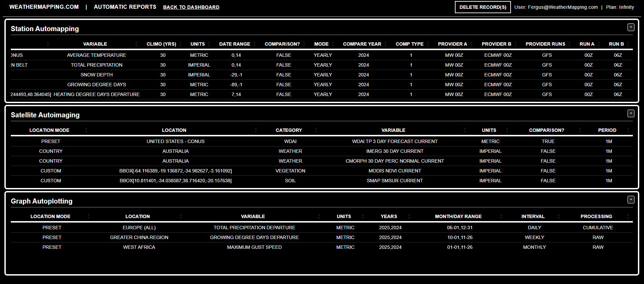This screenshot has height=284, width=644.
Task: Sort Satellite Autoimaging by UNITS icon
Action: point(507,130)
